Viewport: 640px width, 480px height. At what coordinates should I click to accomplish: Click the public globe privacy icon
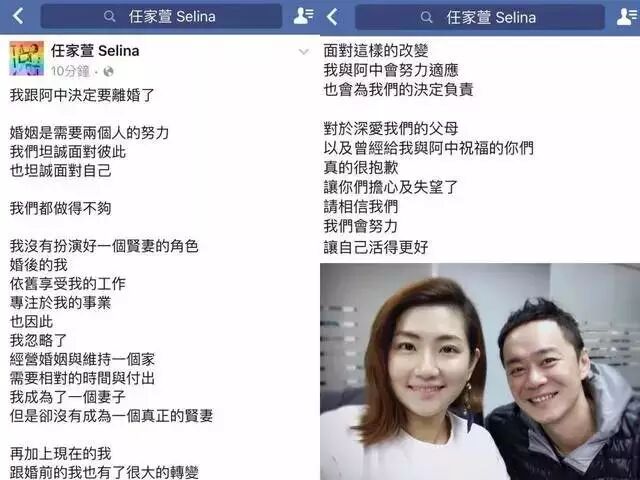pos(109,72)
